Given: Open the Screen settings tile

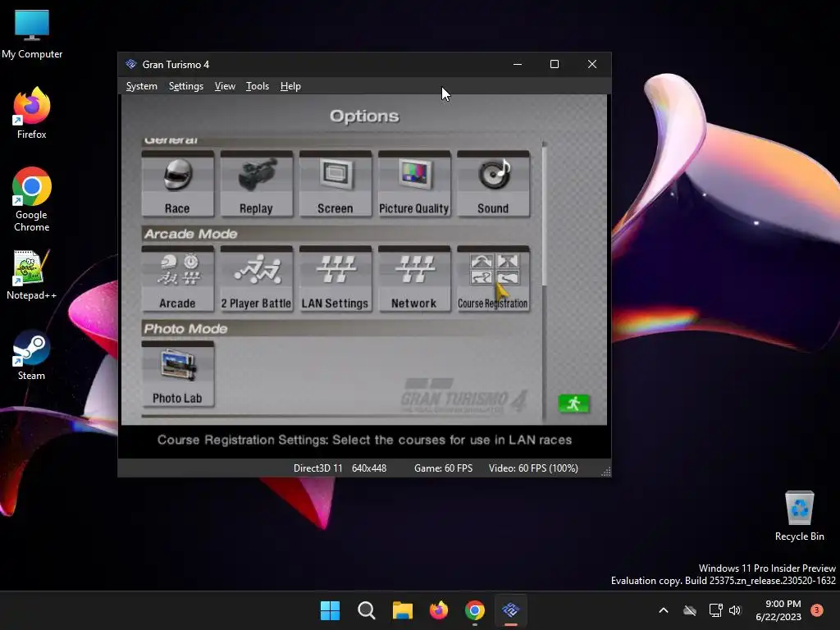Looking at the screenshot, I should pos(336,184).
